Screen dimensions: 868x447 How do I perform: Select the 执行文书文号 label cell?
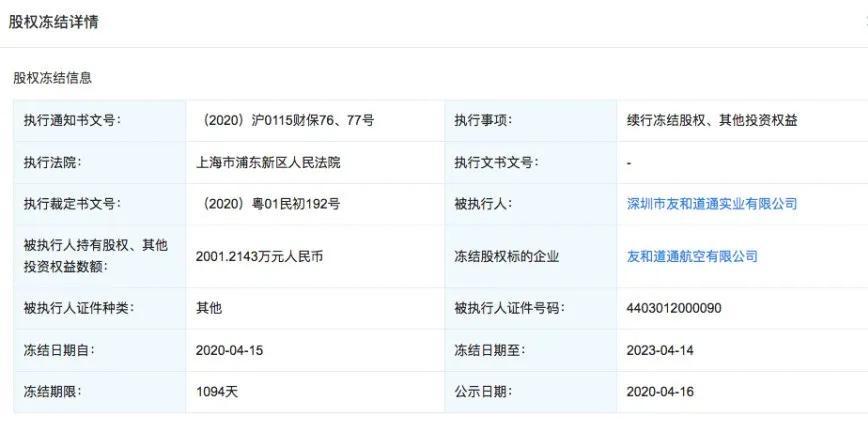tap(531, 162)
